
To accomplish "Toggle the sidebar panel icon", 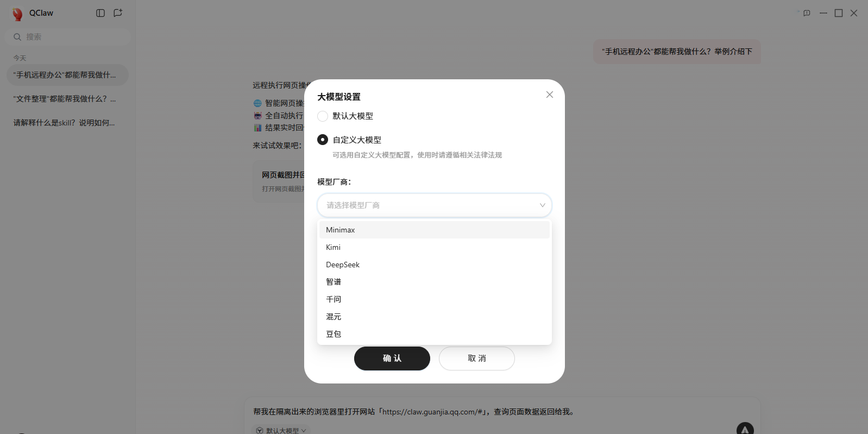I will coord(100,13).
